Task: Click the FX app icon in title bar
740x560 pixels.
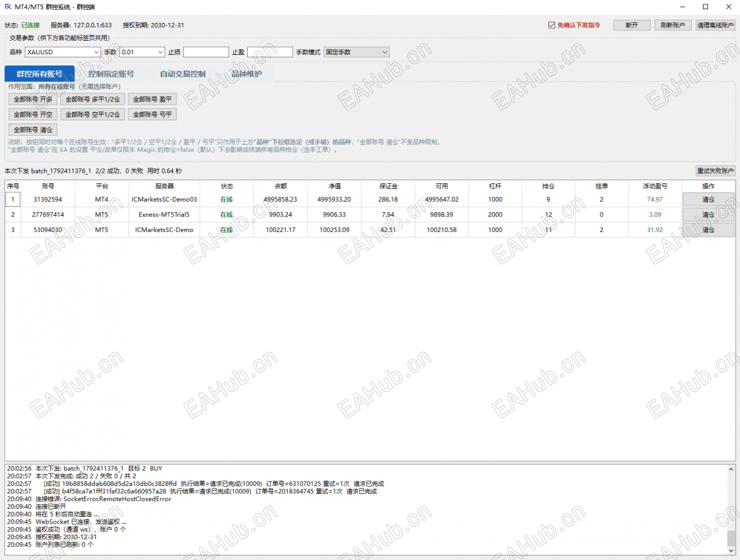Action: [8, 6]
